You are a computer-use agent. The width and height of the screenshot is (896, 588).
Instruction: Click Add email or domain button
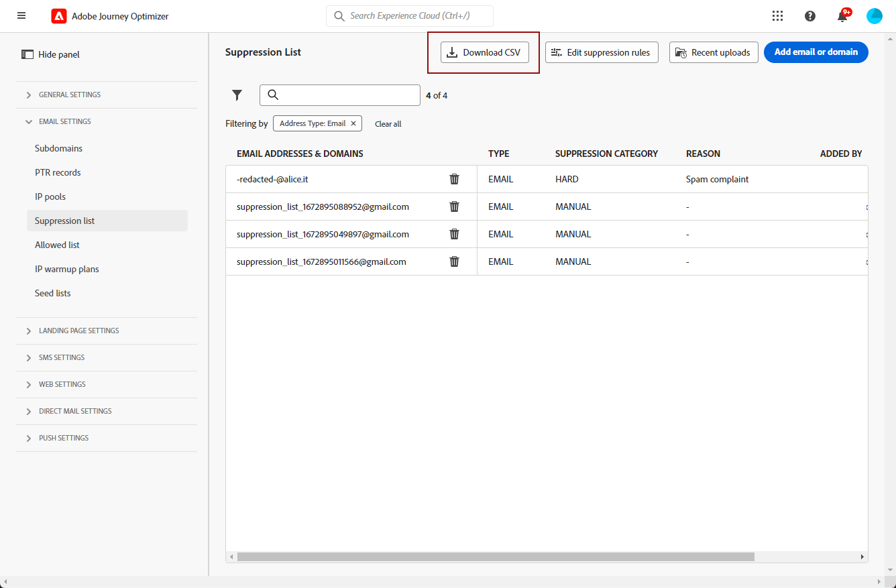(816, 52)
